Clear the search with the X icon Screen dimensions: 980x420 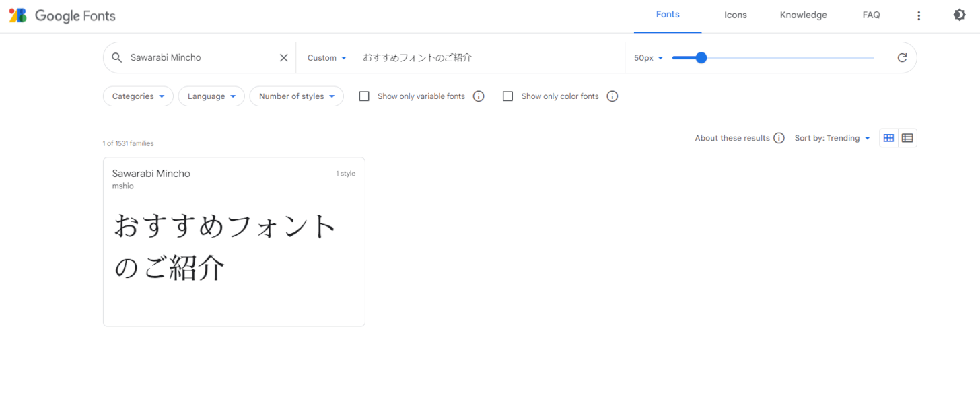[x=283, y=58]
